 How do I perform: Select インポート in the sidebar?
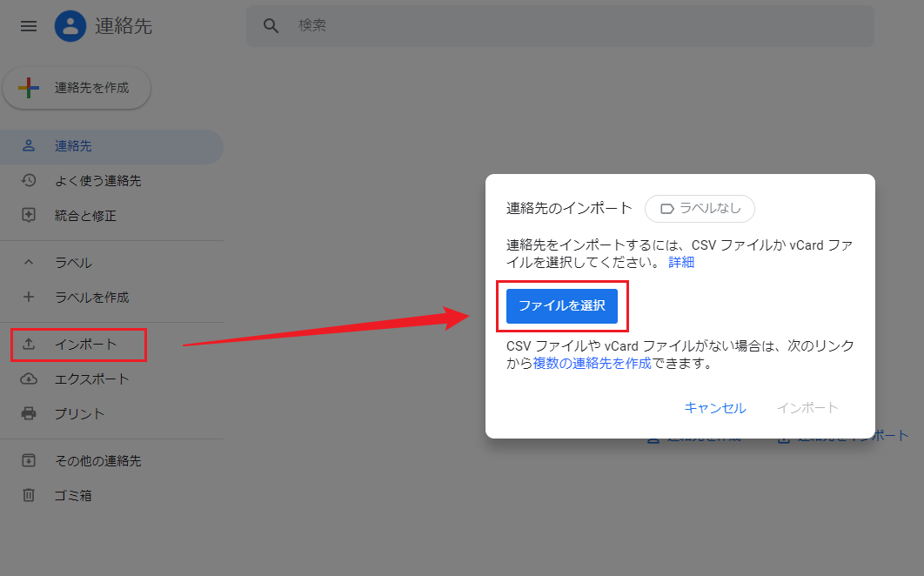click(85, 345)
